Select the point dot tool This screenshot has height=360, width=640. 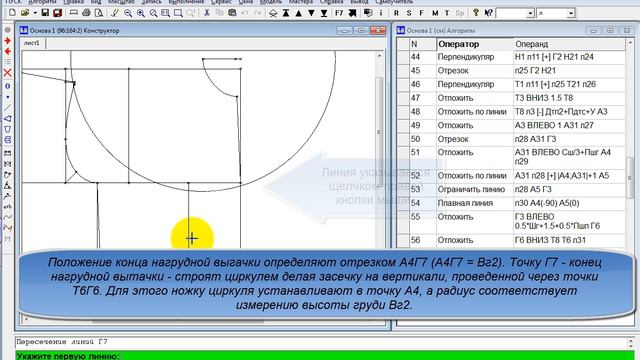click(x=7, y=97)
